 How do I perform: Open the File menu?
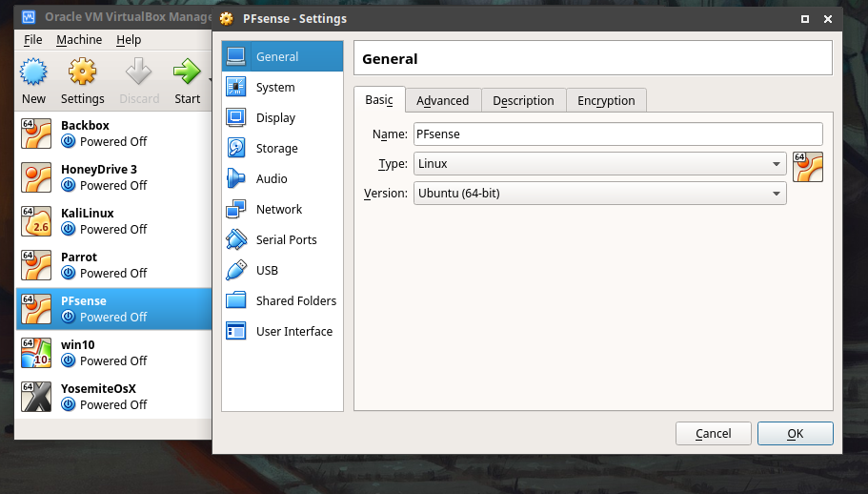pyautogui.click(x=33, y=40)
